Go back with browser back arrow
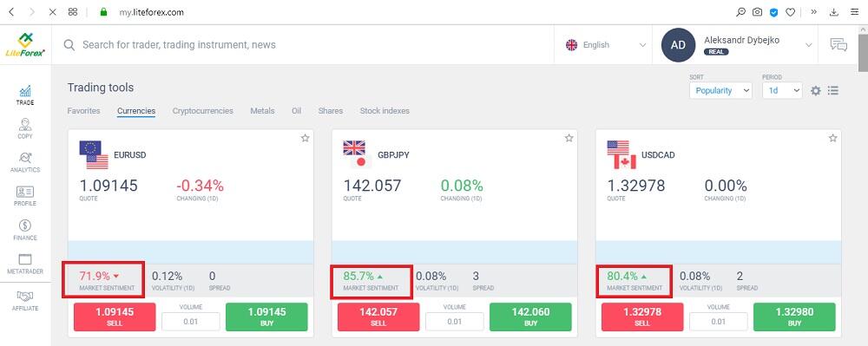This screenshot has height=346, width=868. tap(11, 11)
